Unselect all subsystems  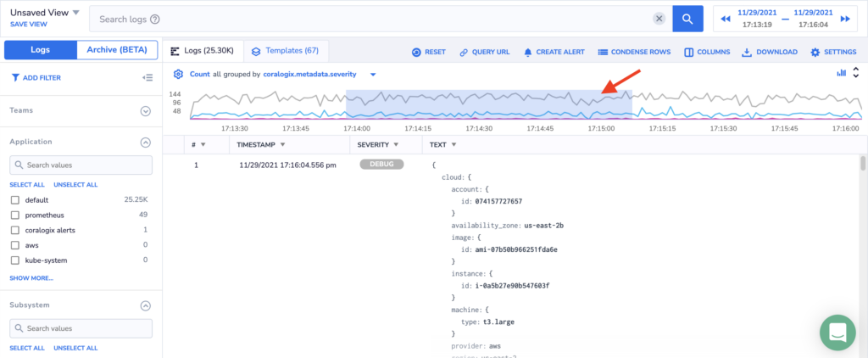75,348
